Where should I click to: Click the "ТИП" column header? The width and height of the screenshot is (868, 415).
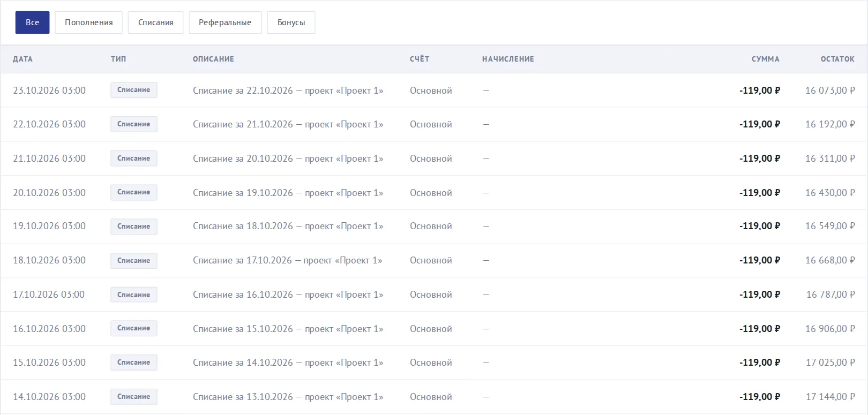point(118,59)
